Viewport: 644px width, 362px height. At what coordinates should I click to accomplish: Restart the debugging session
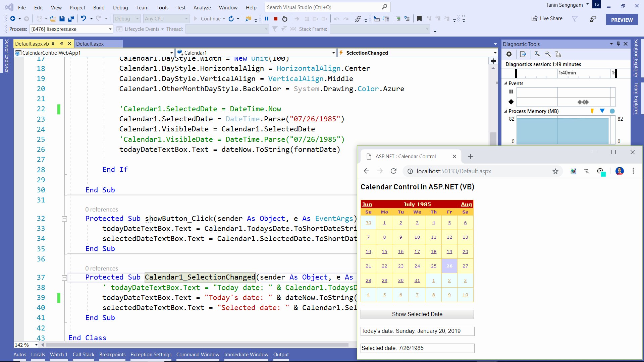click(x=284, y=19)
